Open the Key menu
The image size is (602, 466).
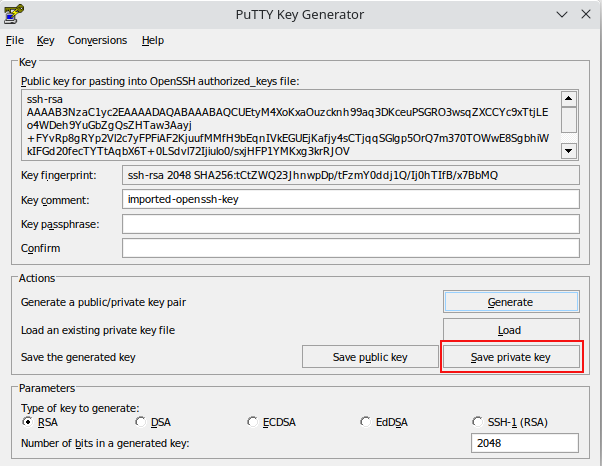tap(46, 40)
